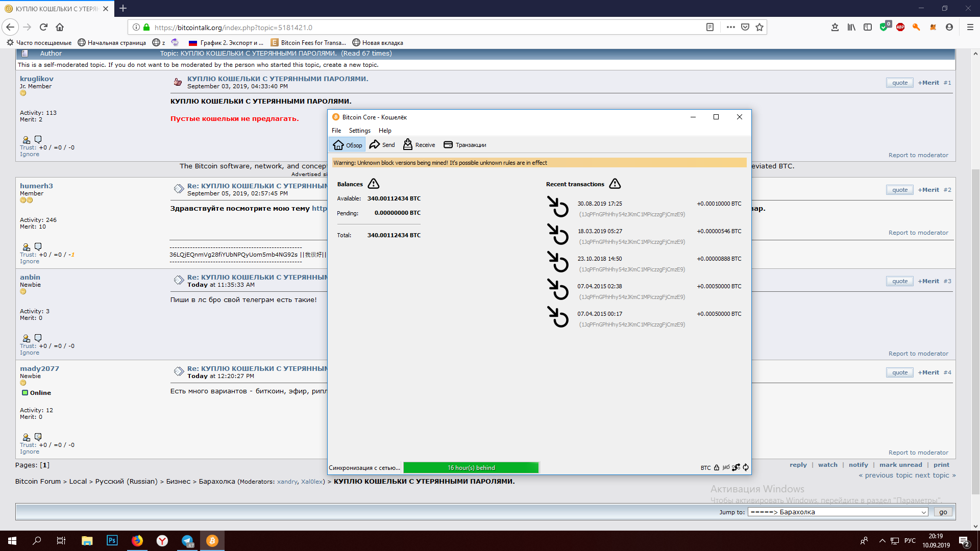Click the +0.00010000 BTC transaction amount
Viewport: 980px width, 551px height.
(x=719, y=204)
